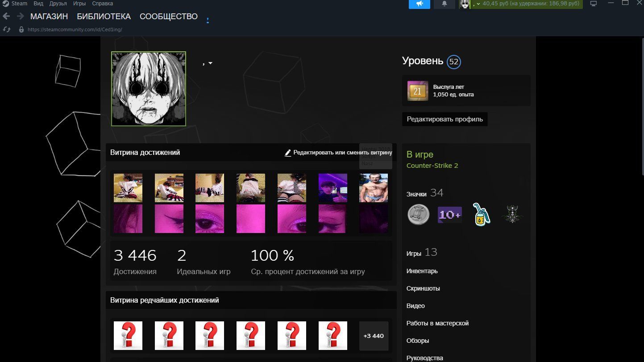Click the +3 440 rare achievements tile

pos(374,336)
